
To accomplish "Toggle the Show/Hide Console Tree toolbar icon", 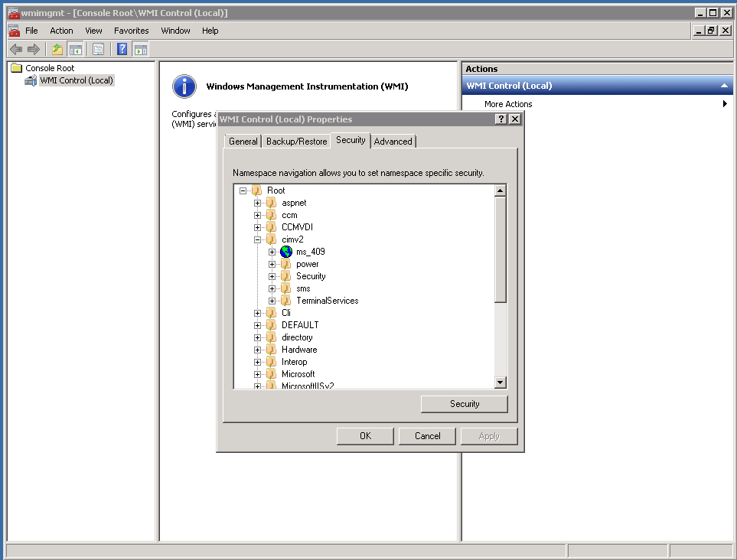I will coord(75,49).
